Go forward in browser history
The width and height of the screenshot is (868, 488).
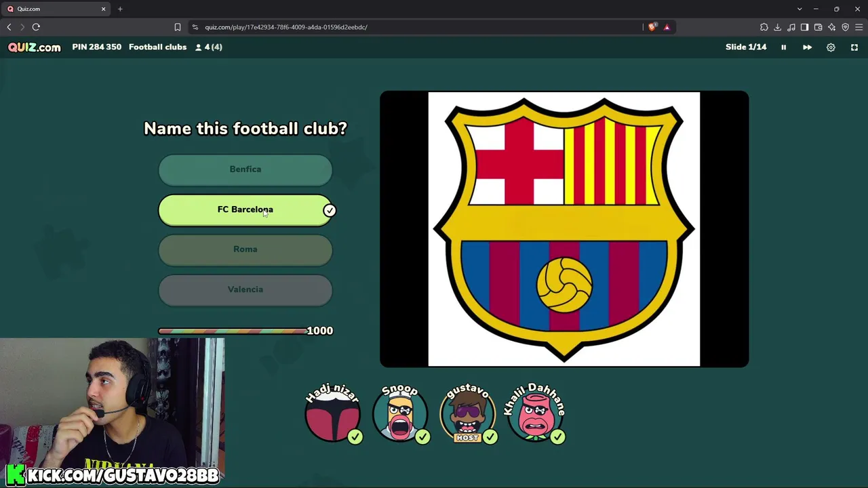point(22,27)
